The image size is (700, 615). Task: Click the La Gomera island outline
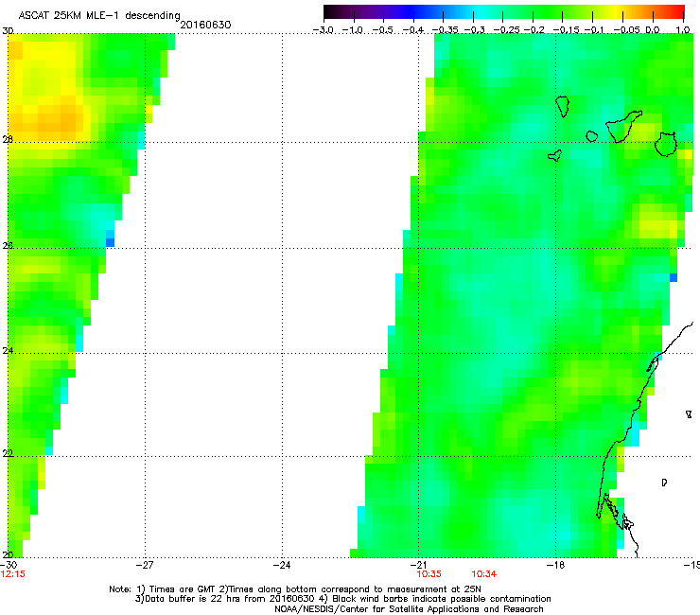pyautogui.click(x=592, y=136)
